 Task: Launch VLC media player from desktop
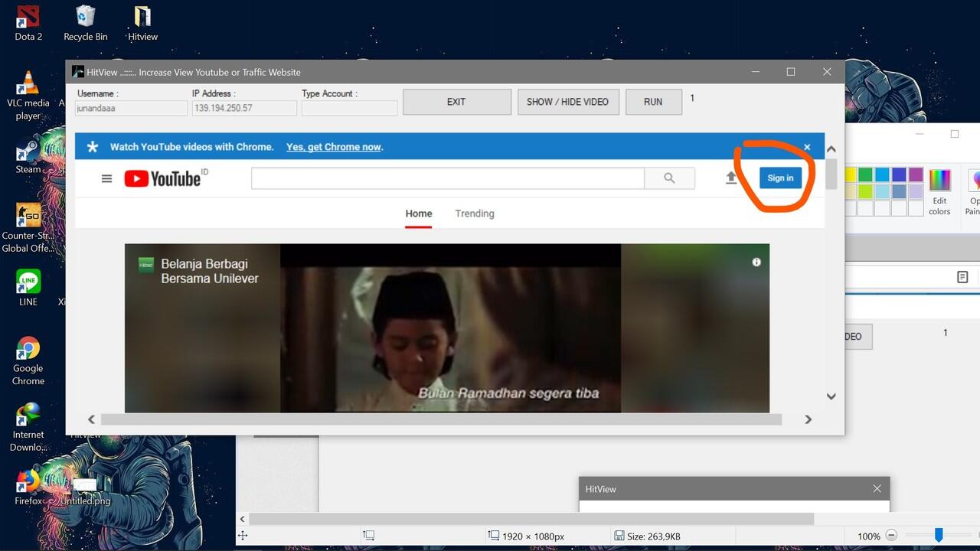point(28,96)
